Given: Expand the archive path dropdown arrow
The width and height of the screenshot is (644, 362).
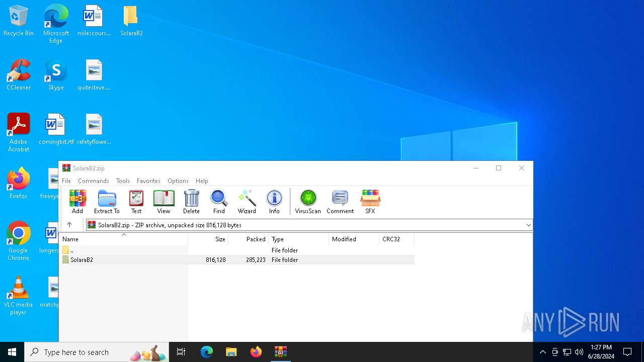Looking at the screenshot, I should [x=528, y=225].
